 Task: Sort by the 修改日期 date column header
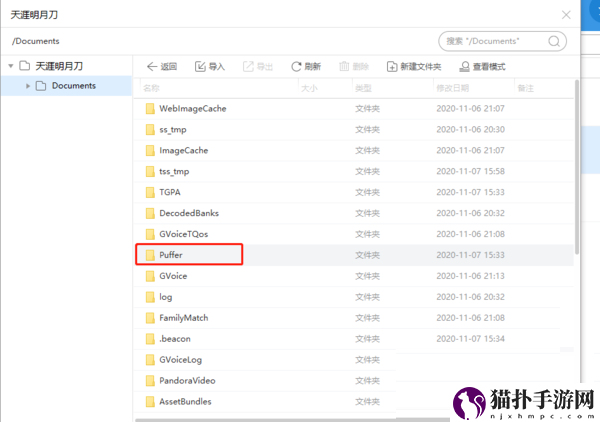pos(453,88)
